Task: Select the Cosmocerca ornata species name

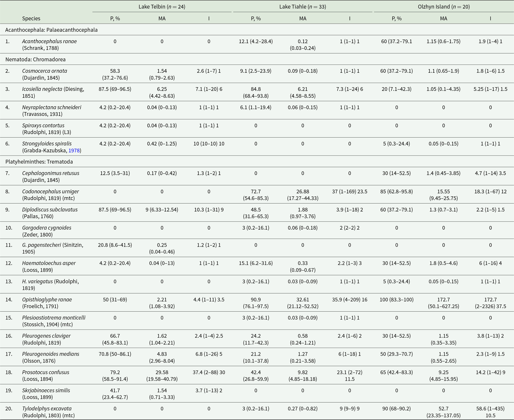Action: click(x=44, y=71)
